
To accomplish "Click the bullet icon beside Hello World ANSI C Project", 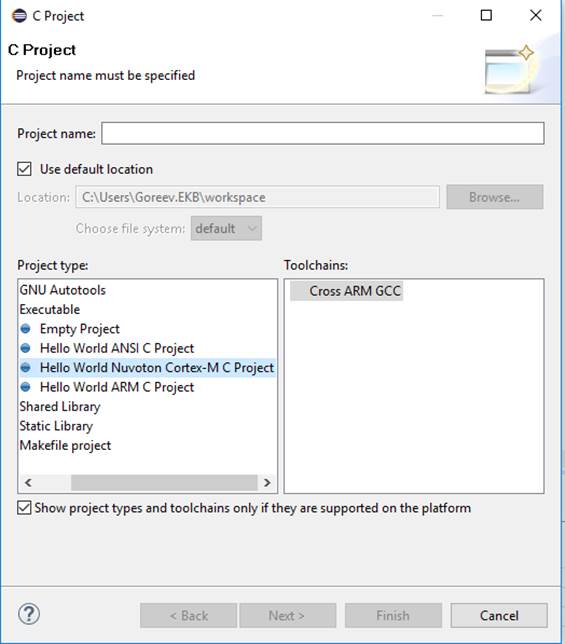I will (25, 348).
